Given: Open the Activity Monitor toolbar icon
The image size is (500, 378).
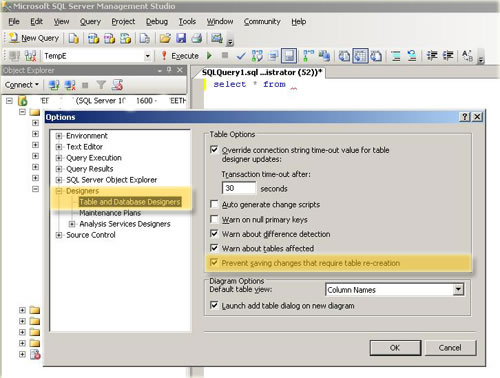Looking at the screenshot, I should coord(217,38).
